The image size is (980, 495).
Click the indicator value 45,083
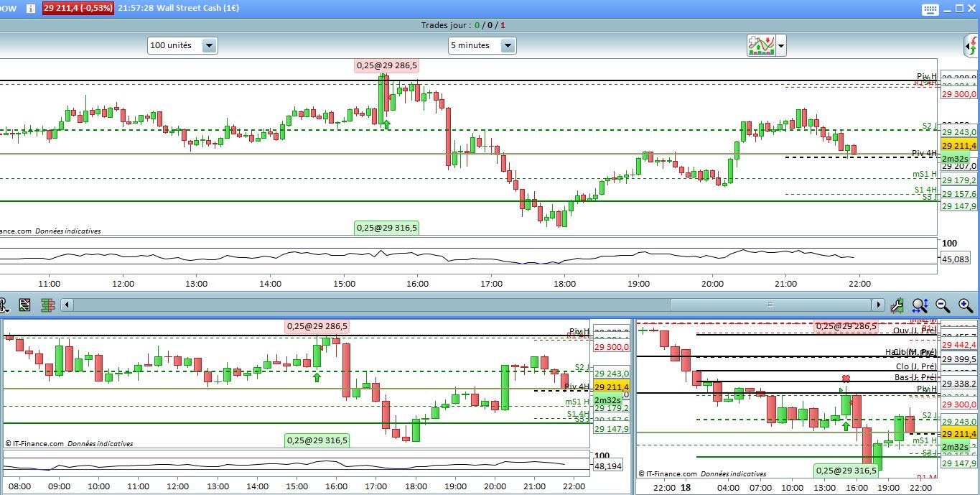956,259
